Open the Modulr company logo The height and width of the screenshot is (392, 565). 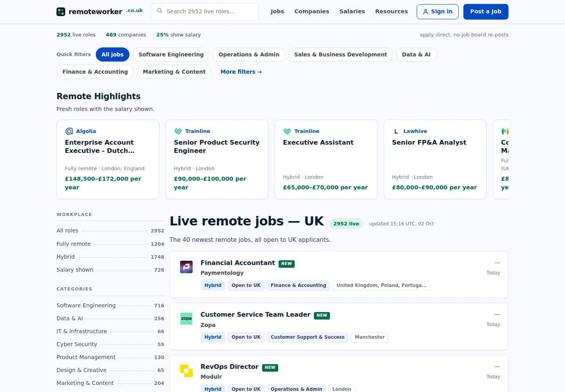pos(186,371)
